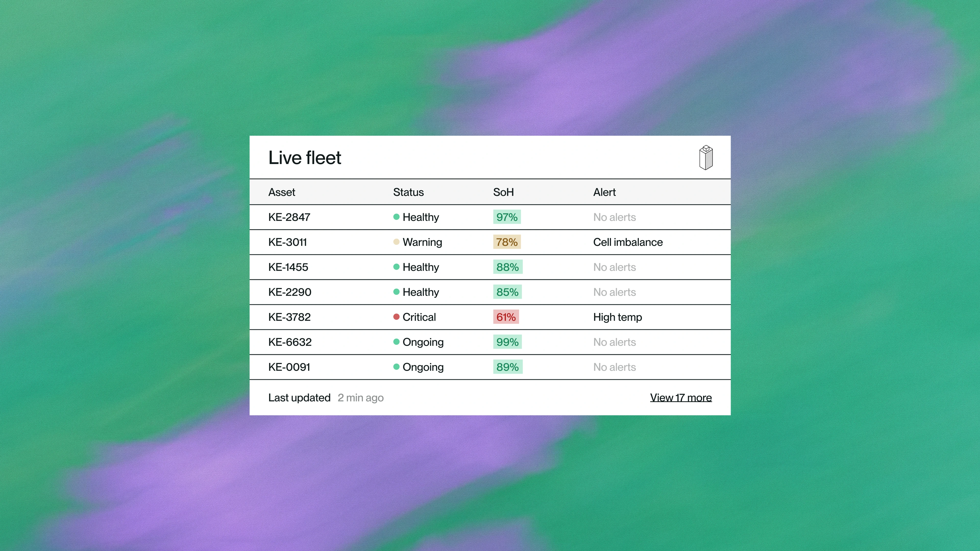Click the Last updated timestamp
980x551 pixels.
tap(360, 397)
